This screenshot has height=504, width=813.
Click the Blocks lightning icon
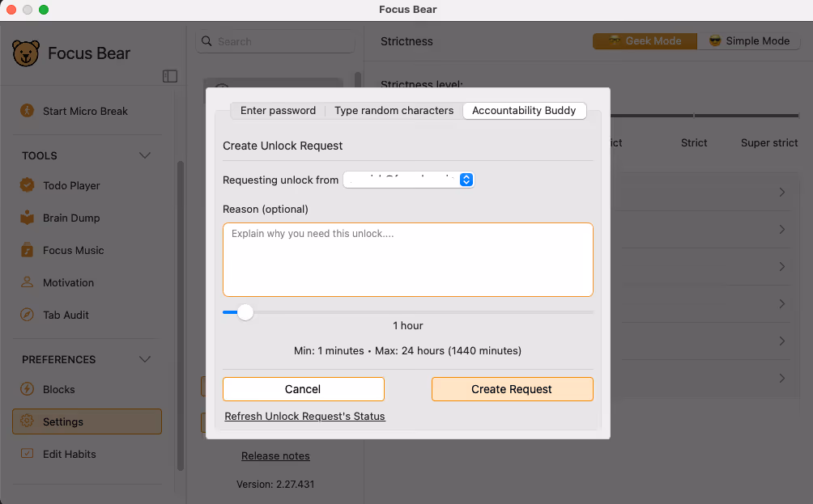pos(27,389)
